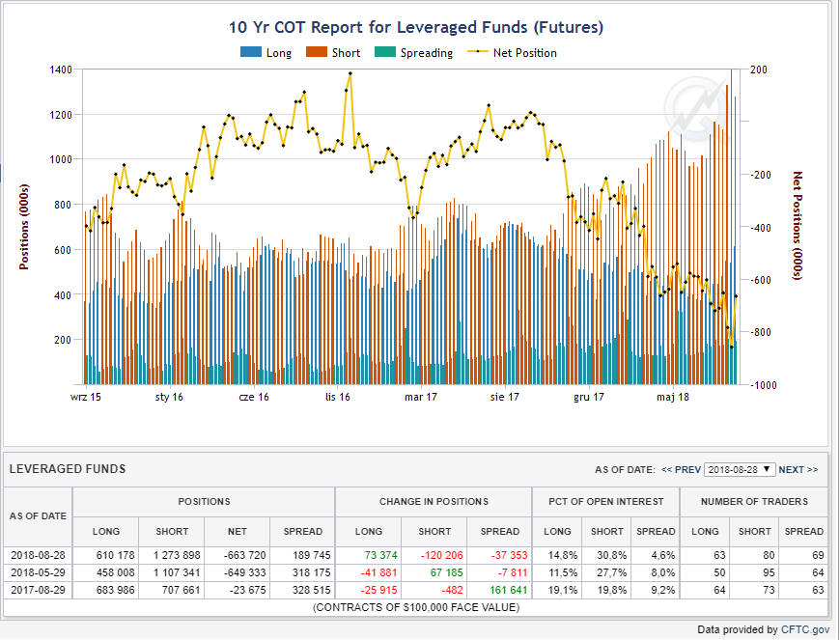Image resolution: width=840 pixels, height=640 pixels.
Task: Toggle the Net Position line in the legend
Action: [x=512, y=52]
